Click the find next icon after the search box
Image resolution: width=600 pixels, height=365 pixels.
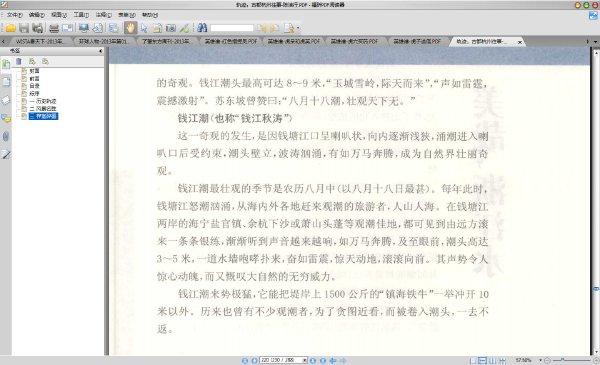pos(274,28)
